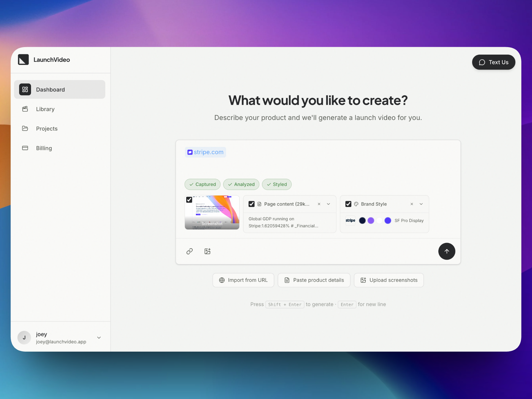Select the purple brand color swatch
The image size is (532, 399).
pyautogui.click(x=371, y=221)
